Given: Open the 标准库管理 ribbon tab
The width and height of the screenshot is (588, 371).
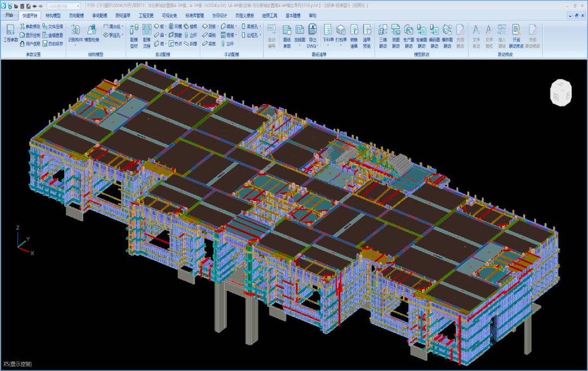Looking at the screenshot, I should (x=194, y=15).
